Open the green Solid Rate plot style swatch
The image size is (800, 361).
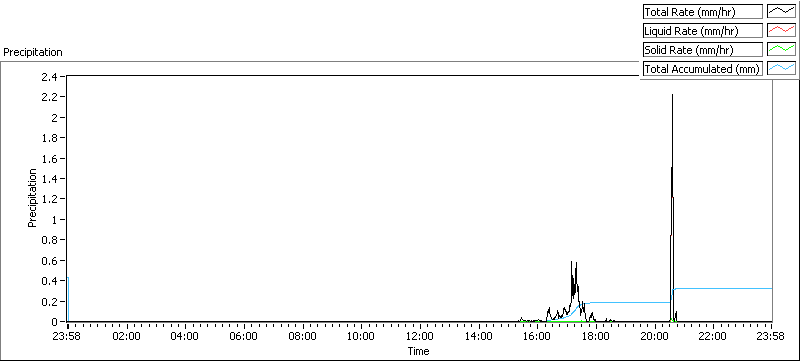pos(781,50)
